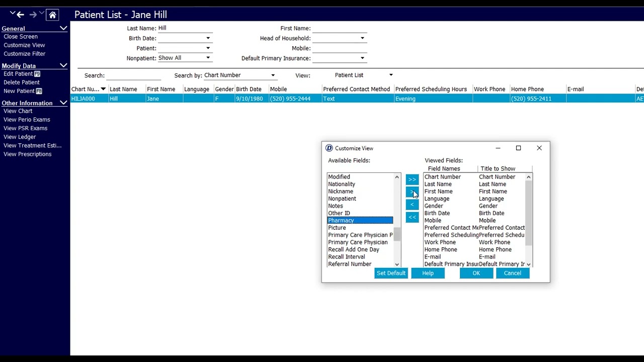644x362 pixels.
Task: Click the Cancel button
Action: 513,273
